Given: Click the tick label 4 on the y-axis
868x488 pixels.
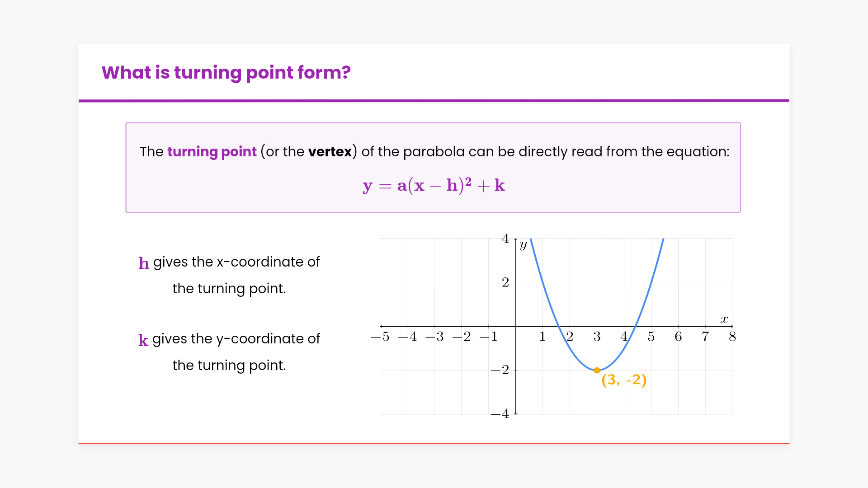Looking at the screenshot, I should 505,239.
